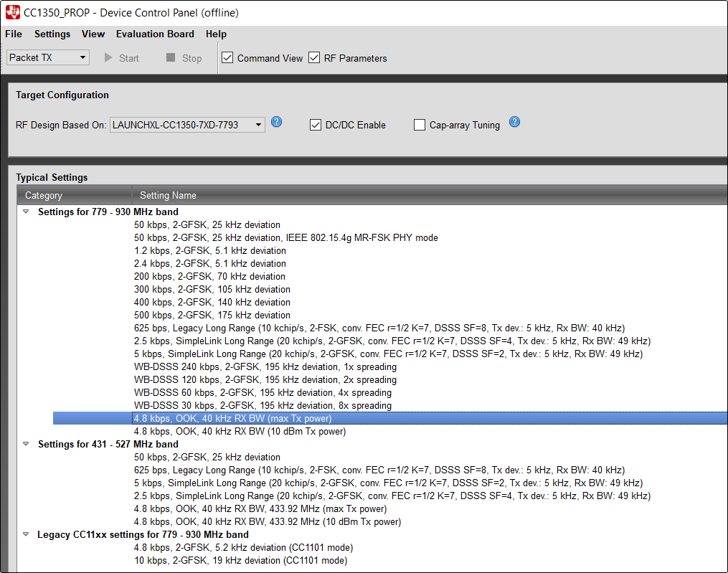This screenshot has height=573, width=728.
Task: Open the Help menu
Action: 217,34
